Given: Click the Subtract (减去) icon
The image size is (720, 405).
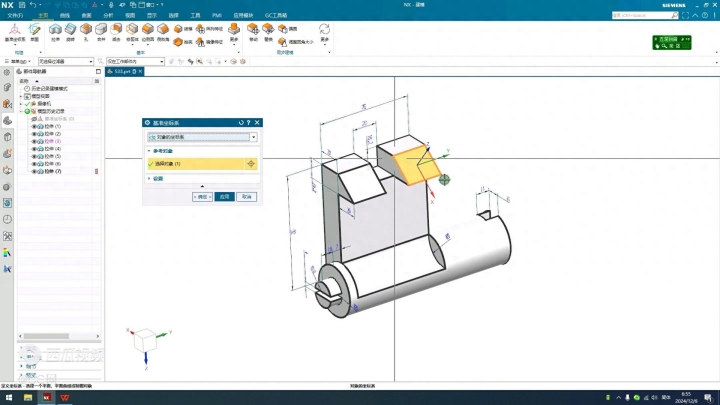Looking at the screenshot, I should coord(116,32).
